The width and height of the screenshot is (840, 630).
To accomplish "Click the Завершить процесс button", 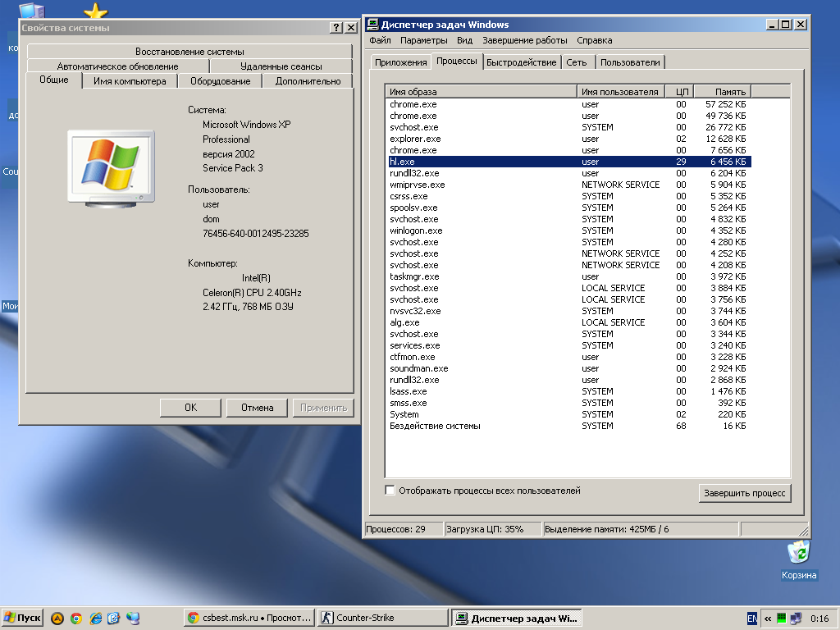I will tap(745, 493).
